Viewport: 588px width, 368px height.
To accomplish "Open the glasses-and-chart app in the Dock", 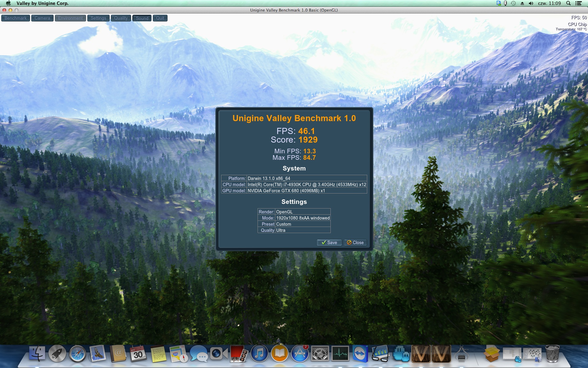I will tap(381, 354).
